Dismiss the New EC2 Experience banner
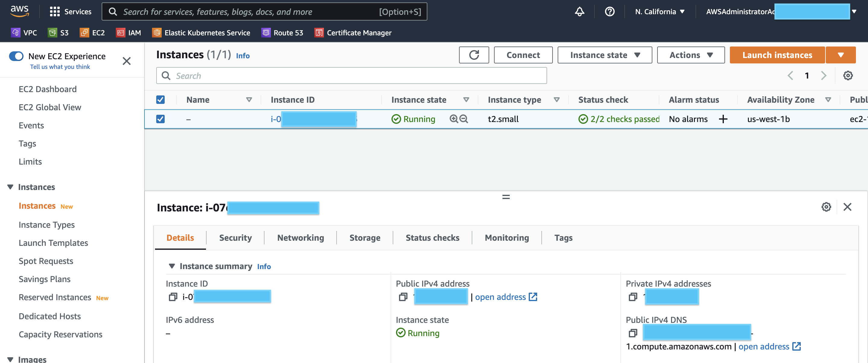 tap(127, 61)
